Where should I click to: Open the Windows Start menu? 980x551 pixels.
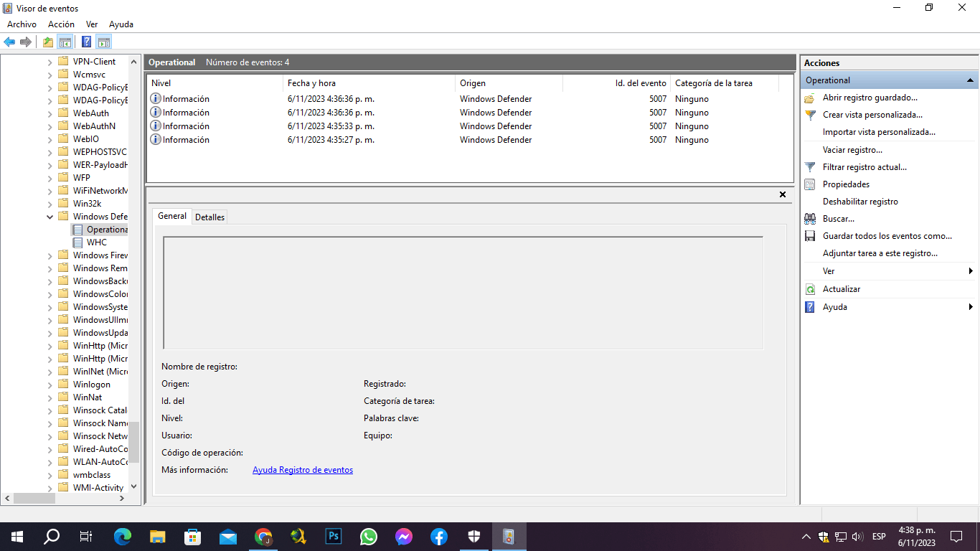pyautogui.click(x=17, y=537)
